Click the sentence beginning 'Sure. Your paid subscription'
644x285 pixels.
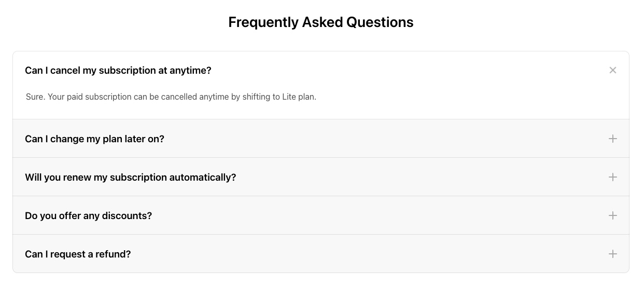coord(171,97)
